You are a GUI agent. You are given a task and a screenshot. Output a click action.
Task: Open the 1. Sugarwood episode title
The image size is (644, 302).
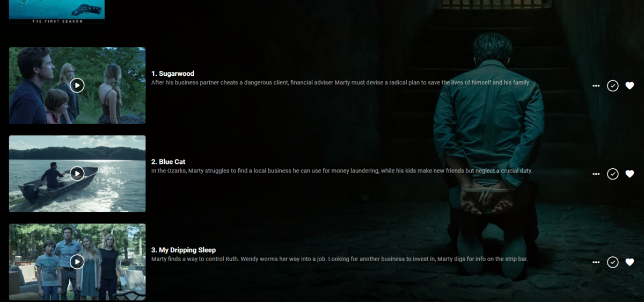click(x=173, y=74)
